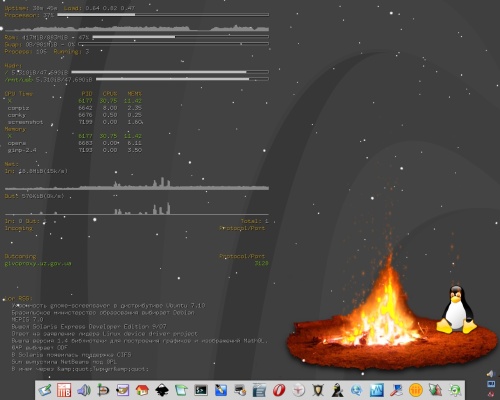Click the anchor-shaped icon in the dock
The width and height of the screenshot is (500, 400).
(x=103, y=390)
